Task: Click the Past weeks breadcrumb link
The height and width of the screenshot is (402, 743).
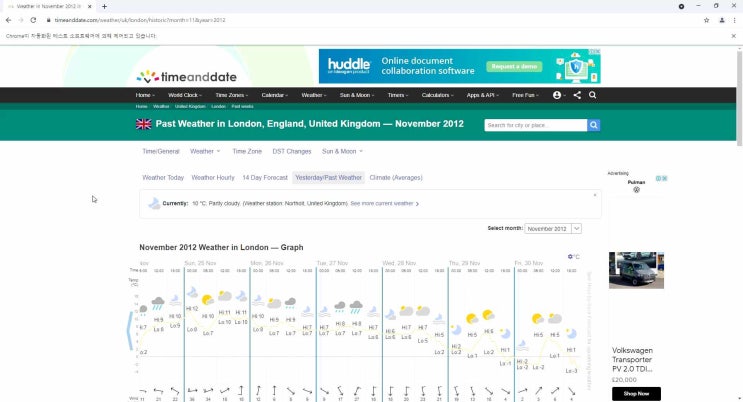Action: pos(243,106)
